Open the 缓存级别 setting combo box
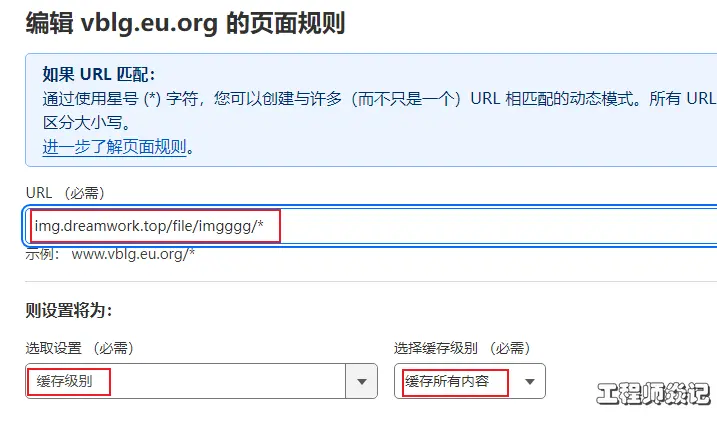 click(201, 381)
